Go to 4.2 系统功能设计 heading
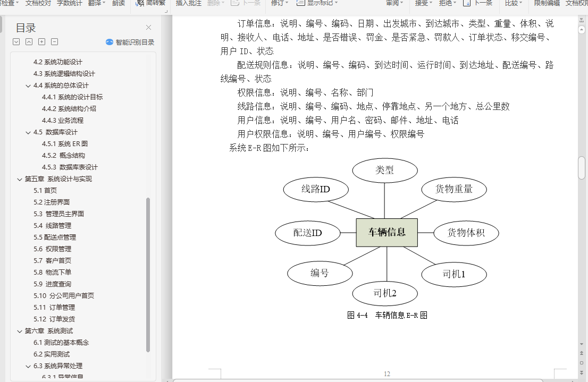 pyautogui.click(x=58, y=62)
